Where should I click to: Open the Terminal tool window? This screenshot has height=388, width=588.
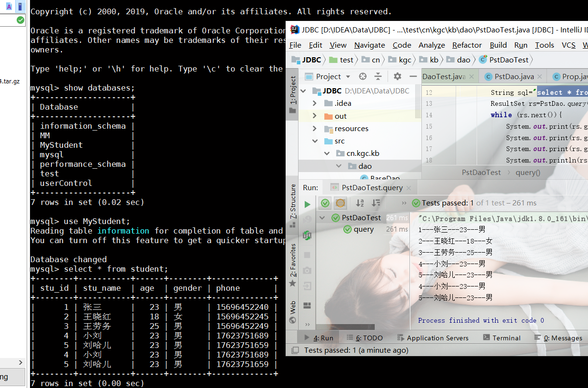(501, 337)
